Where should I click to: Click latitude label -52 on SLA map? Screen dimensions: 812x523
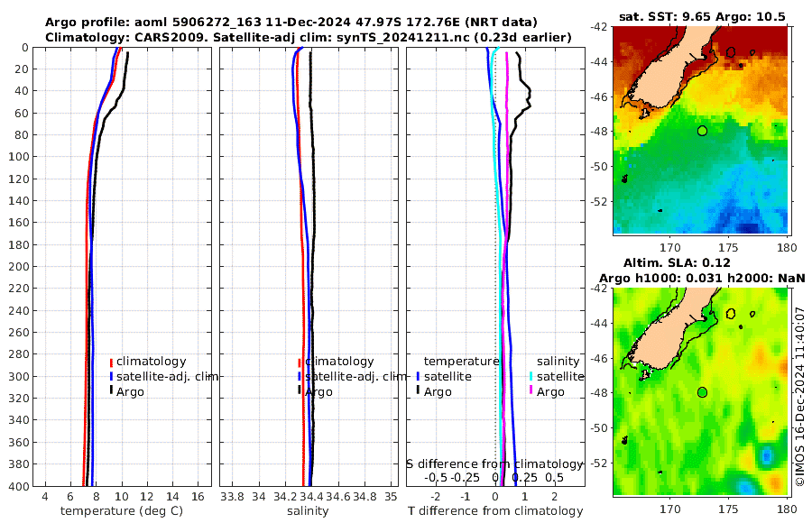point(599,463)
